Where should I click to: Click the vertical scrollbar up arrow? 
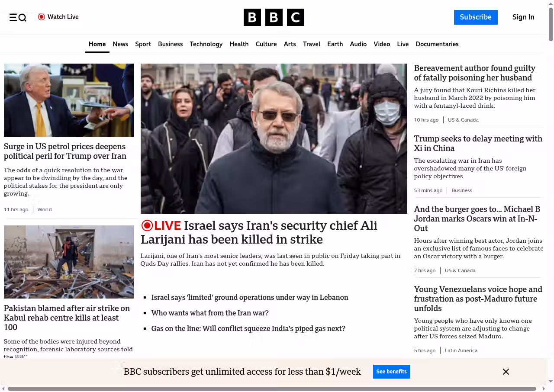click(551, 3)
